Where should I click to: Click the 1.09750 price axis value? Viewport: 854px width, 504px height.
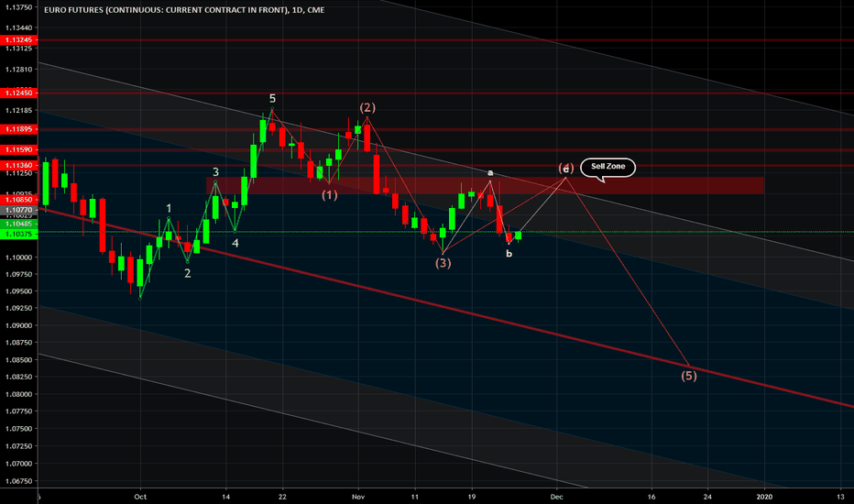click(x=18, y=274)
